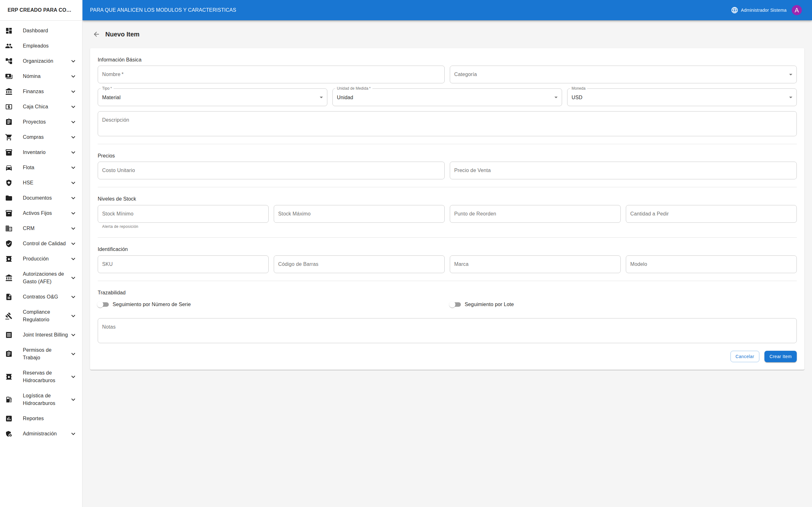Click the Cancelar button
This screenshot has width=812, height=507.
click(x=744, y=356)
